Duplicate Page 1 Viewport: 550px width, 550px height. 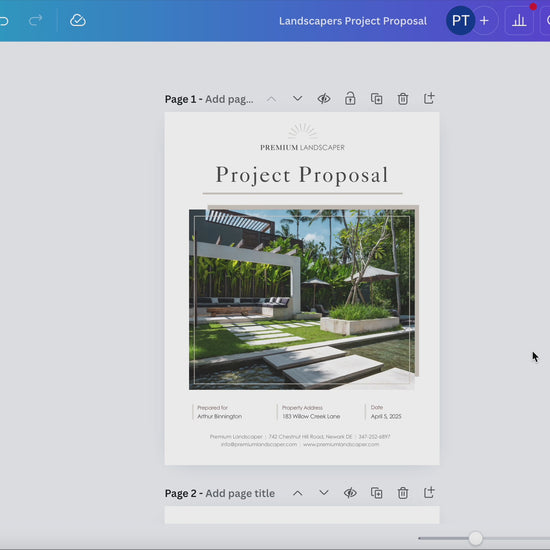(x=376, y=99)
